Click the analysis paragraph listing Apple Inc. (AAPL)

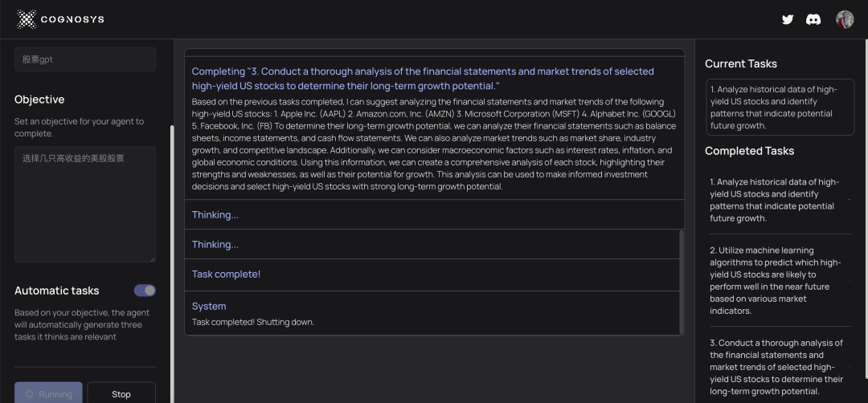coord(434,144)
